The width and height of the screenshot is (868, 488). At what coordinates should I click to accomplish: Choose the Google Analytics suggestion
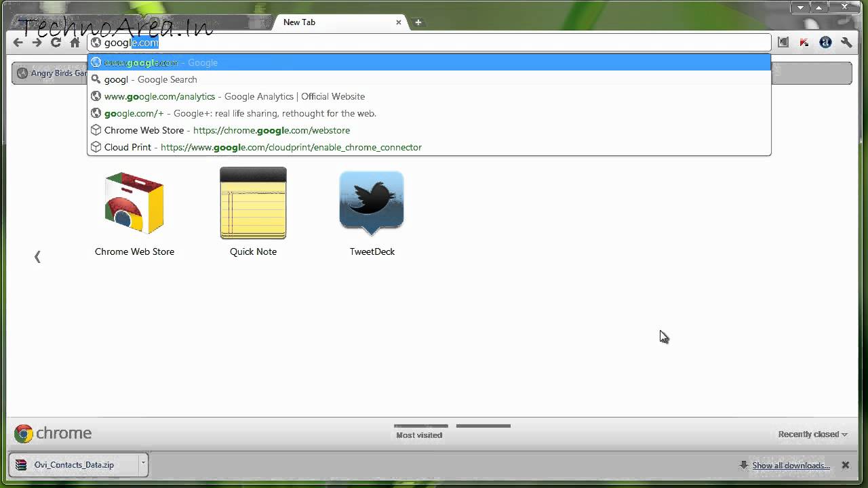(x=429, y=96)
